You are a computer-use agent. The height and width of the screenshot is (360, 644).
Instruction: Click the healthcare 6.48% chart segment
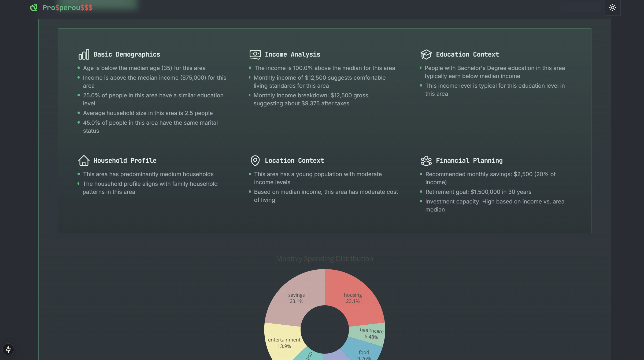[x=371, y=334]
